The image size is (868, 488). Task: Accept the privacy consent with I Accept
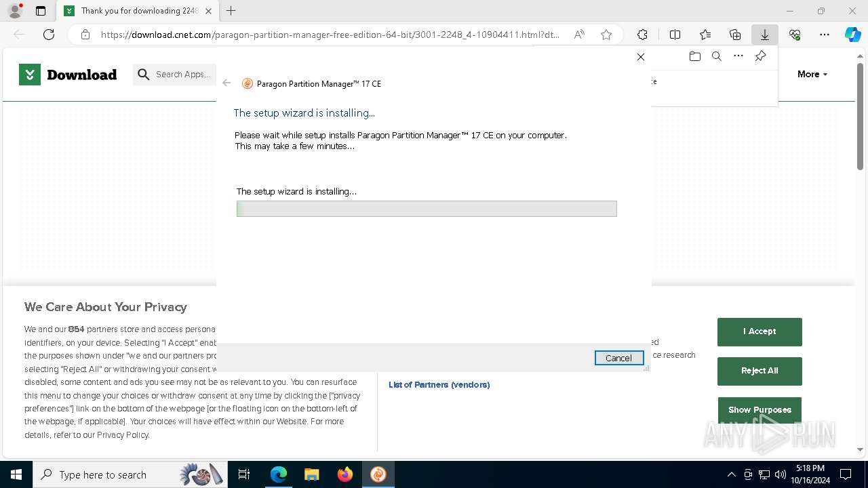coord(759,331)
